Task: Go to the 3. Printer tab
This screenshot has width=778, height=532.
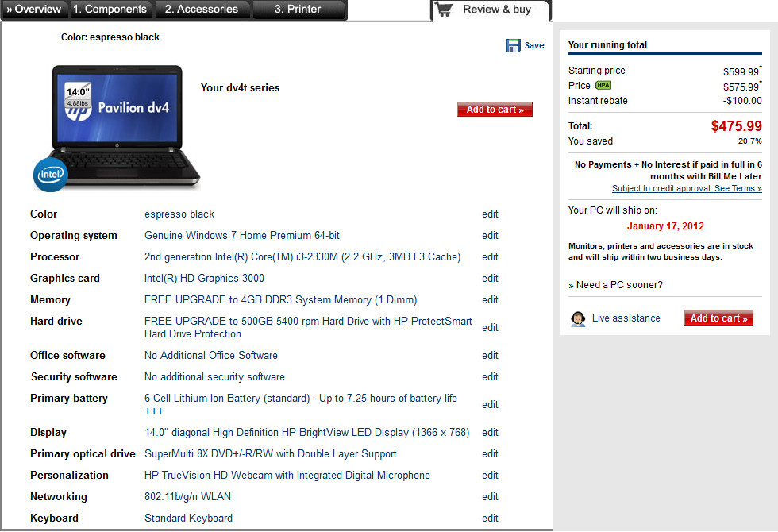Action: pyautogui.click(x=298, y=10)
